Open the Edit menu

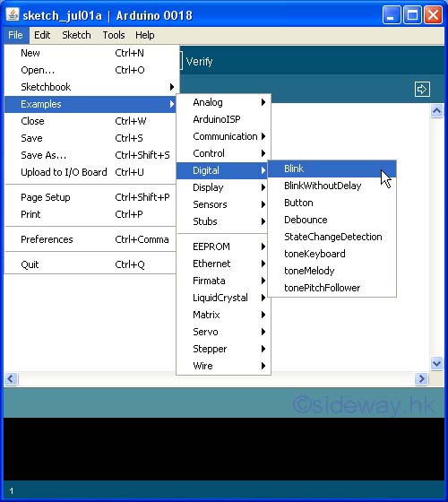42,35
